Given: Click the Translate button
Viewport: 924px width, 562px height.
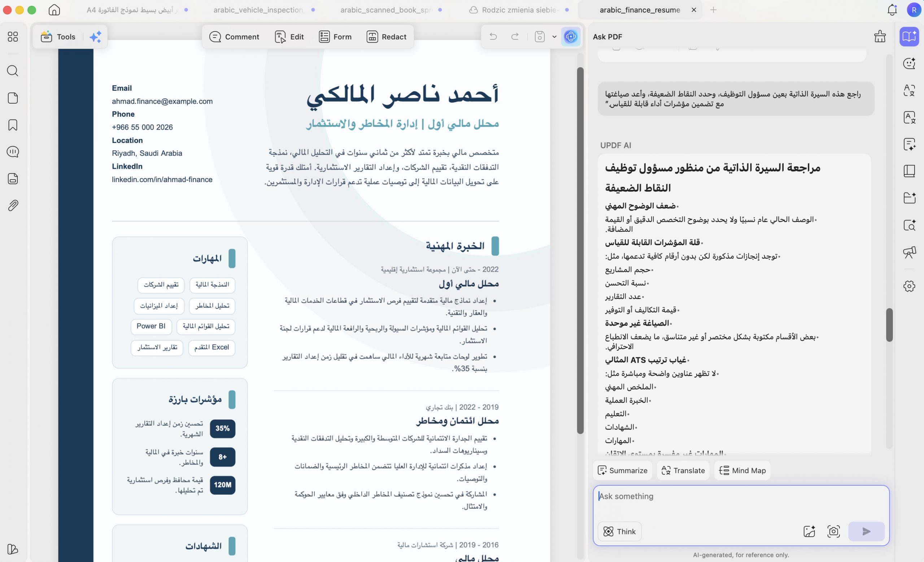Looking at the screenshot, I should pos(683,471).
